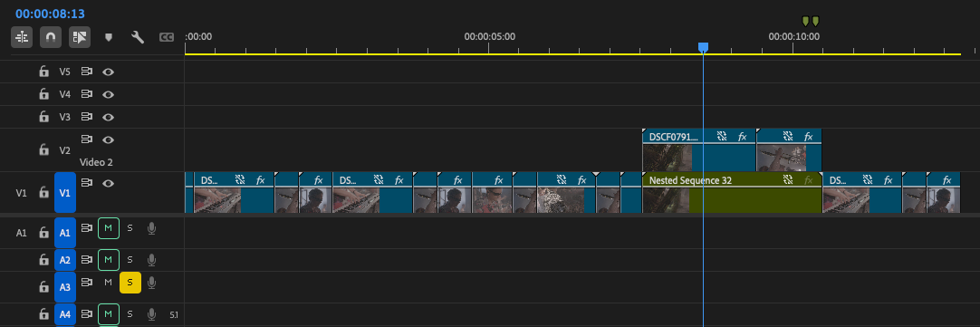Screen dimensions: 980x327
Task: Toggle sync lock for track V5
Action: (87, 72)
